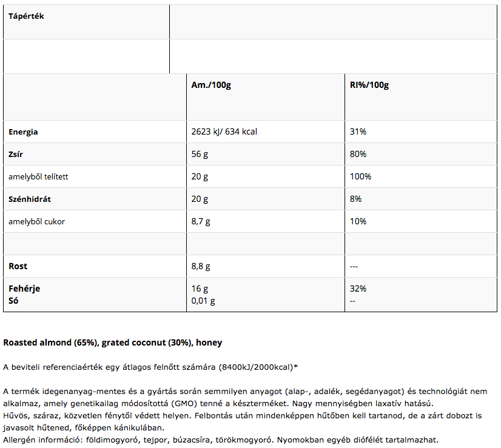Screen dimensions: 501x448
Task: Click the 8% carbohydrate reference value
Action: coord(355,199)
